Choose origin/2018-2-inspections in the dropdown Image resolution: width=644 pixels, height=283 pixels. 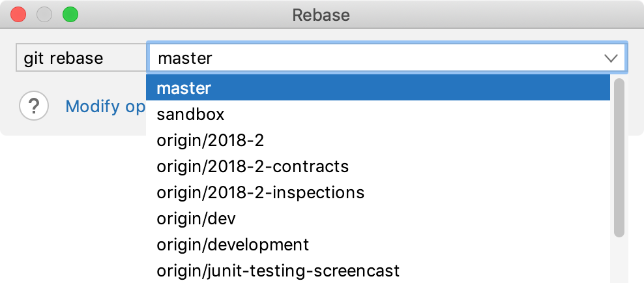pyautogui.click(x=260, y=192)
